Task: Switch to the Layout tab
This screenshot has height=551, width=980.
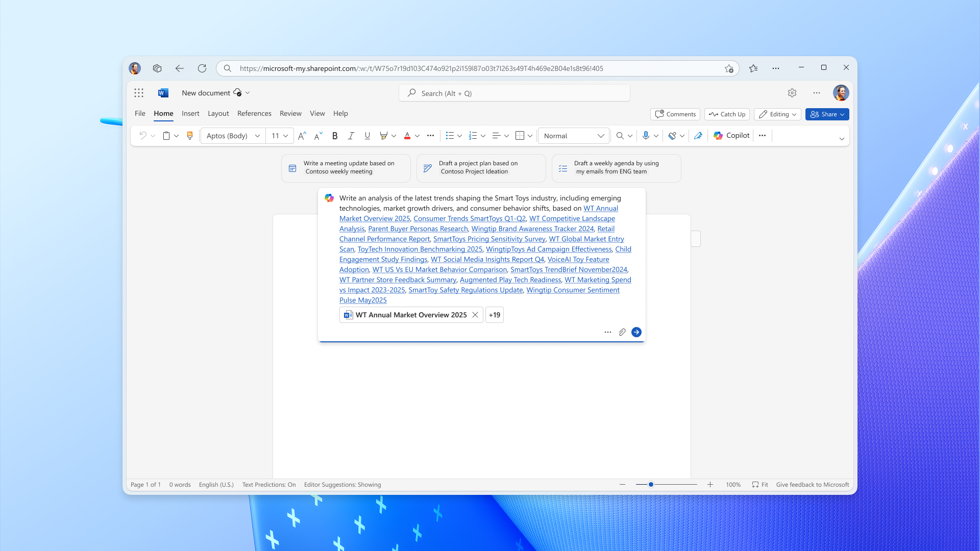Action: 218,113
